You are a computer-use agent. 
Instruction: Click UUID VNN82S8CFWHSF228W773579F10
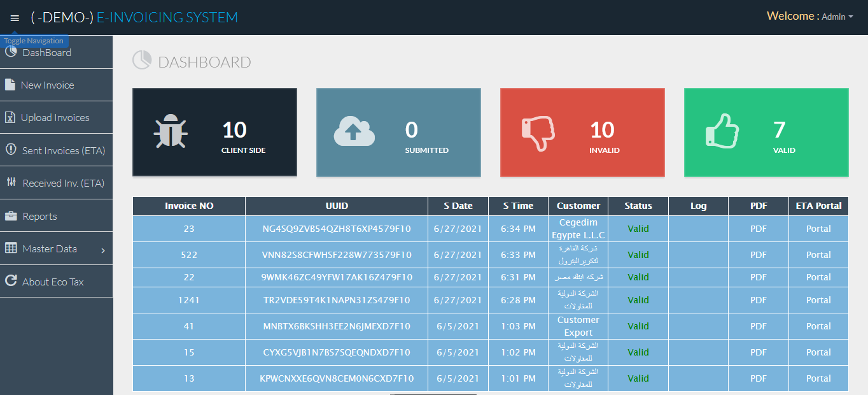(x=337, y=255)
